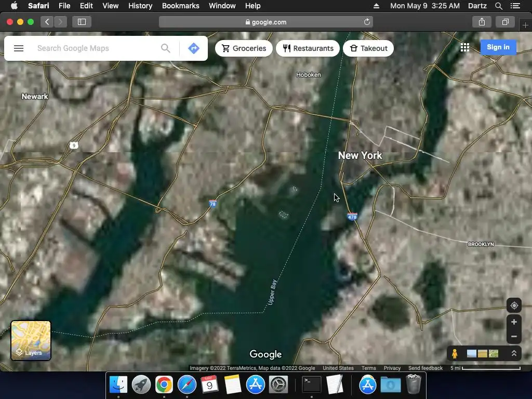Open the Apple menu

(14, 6)
